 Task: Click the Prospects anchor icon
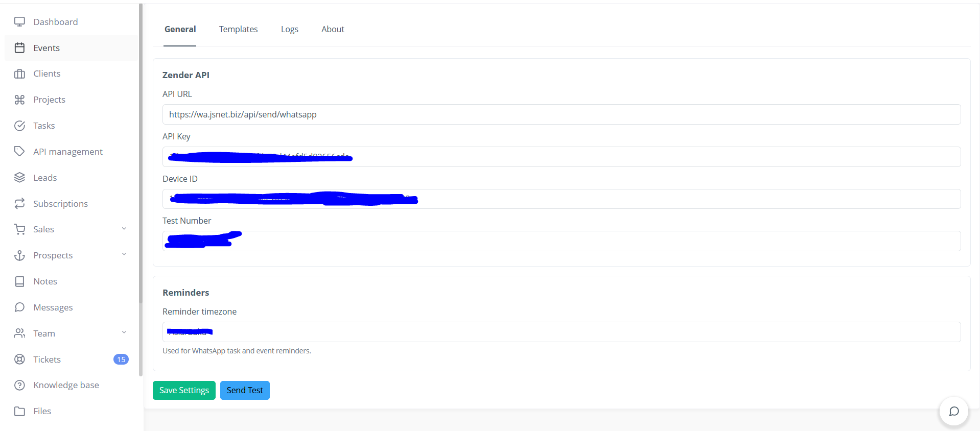[19, 255]
